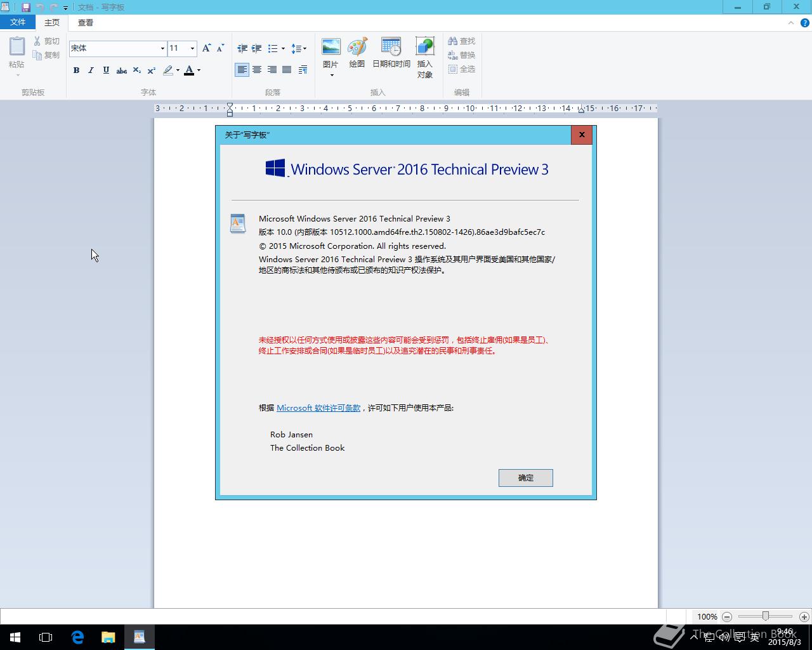Viewport: 812px width, 650px height.
Task: Click the WordPad icon in the title bar
Action: click(x=5, y=8)
